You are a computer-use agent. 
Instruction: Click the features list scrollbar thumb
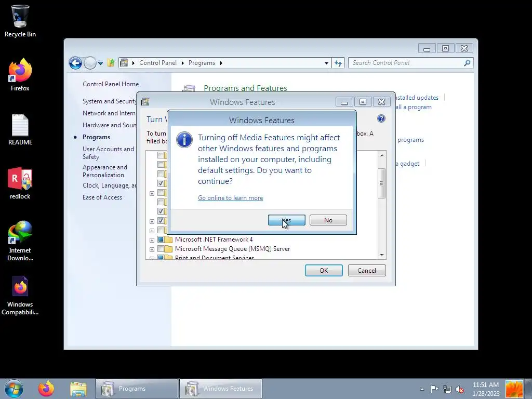pos(382,183)
